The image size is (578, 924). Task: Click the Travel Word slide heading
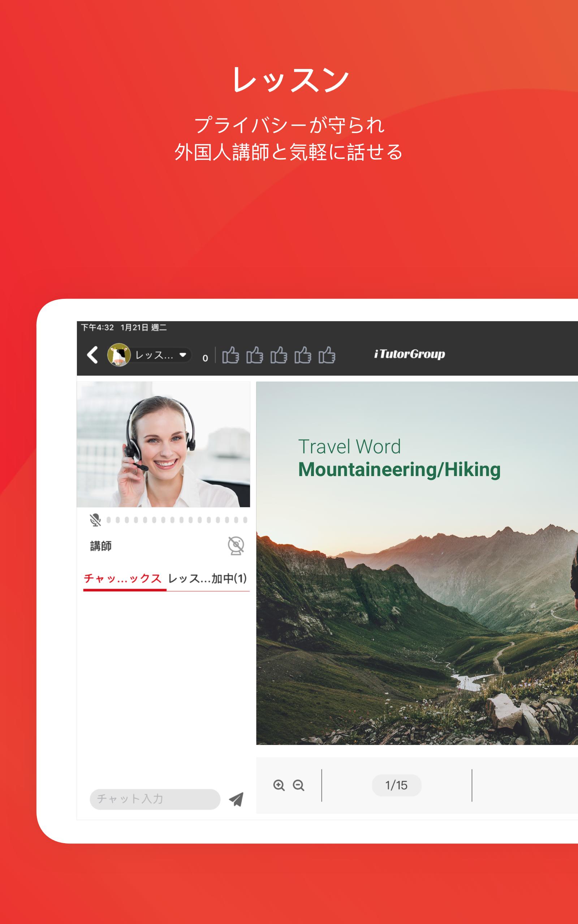tap(349, 446)
